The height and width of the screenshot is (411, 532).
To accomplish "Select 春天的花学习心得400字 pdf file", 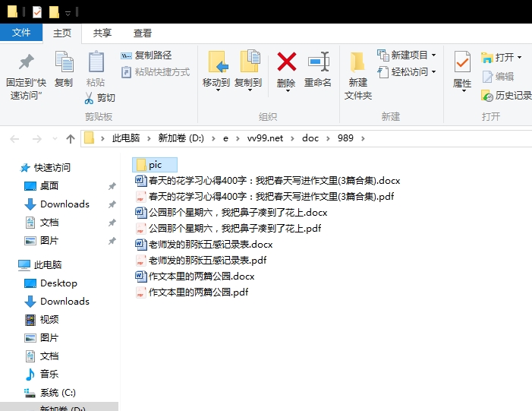I will [265, 196].
